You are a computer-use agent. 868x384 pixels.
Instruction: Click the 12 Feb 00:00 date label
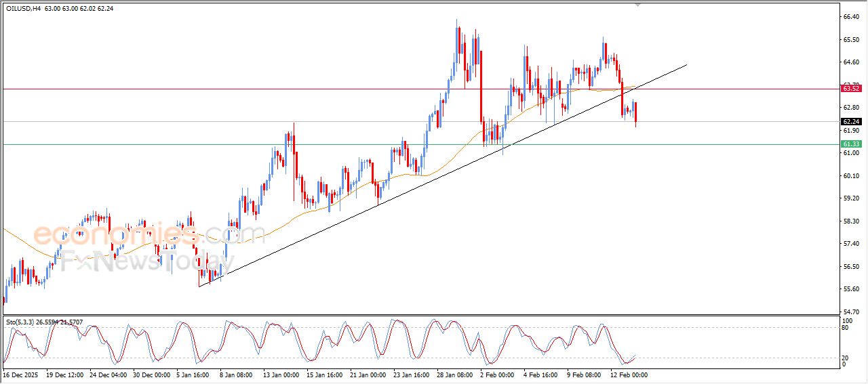tap(629, 375)
